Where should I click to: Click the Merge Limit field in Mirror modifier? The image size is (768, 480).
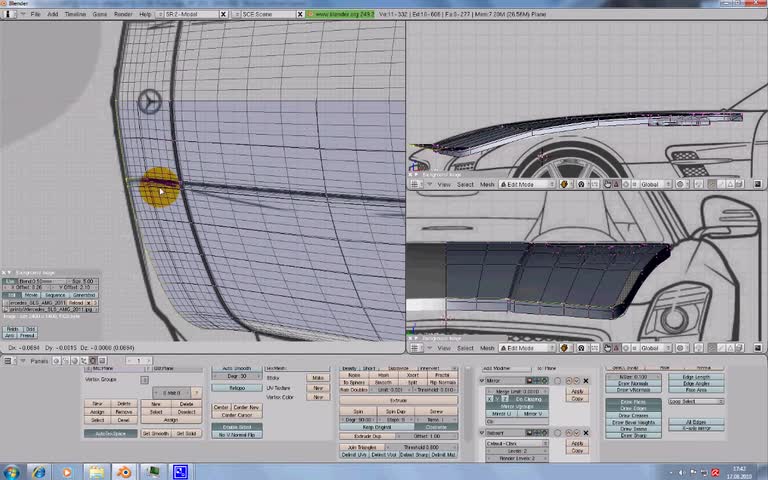[x=516, y=391]
